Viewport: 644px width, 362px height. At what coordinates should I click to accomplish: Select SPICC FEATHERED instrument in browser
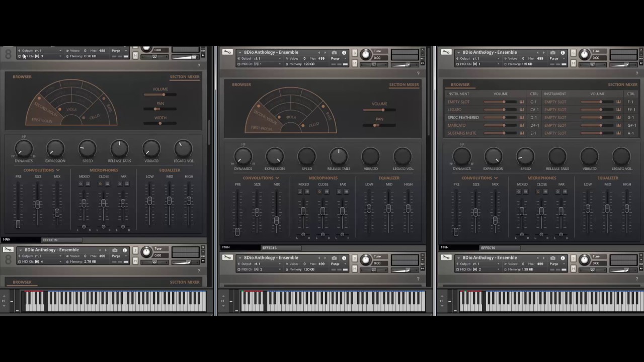click(x=463, y=117)
